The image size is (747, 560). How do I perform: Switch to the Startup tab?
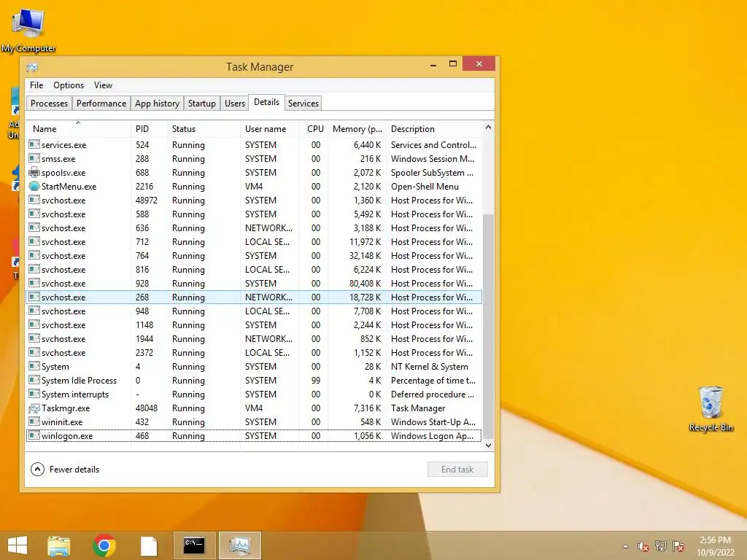pyautogui.click(x=202, y=104)
